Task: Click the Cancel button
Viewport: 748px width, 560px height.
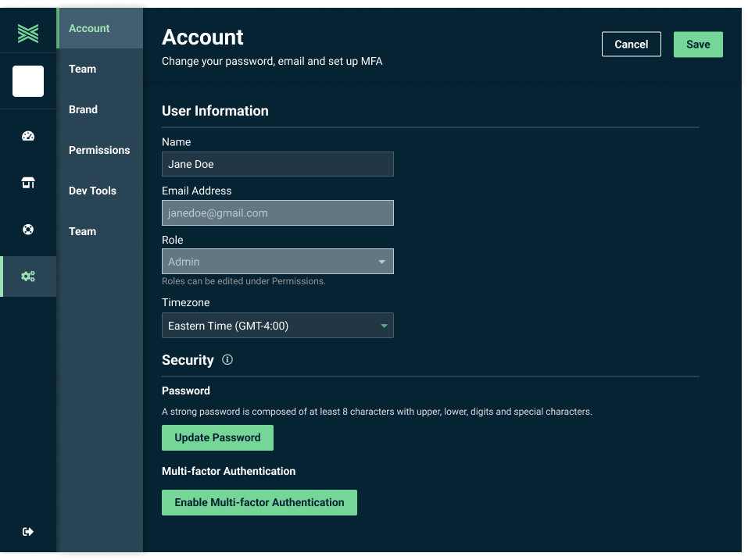Action: pyautogui.click(x=631, y=45)
